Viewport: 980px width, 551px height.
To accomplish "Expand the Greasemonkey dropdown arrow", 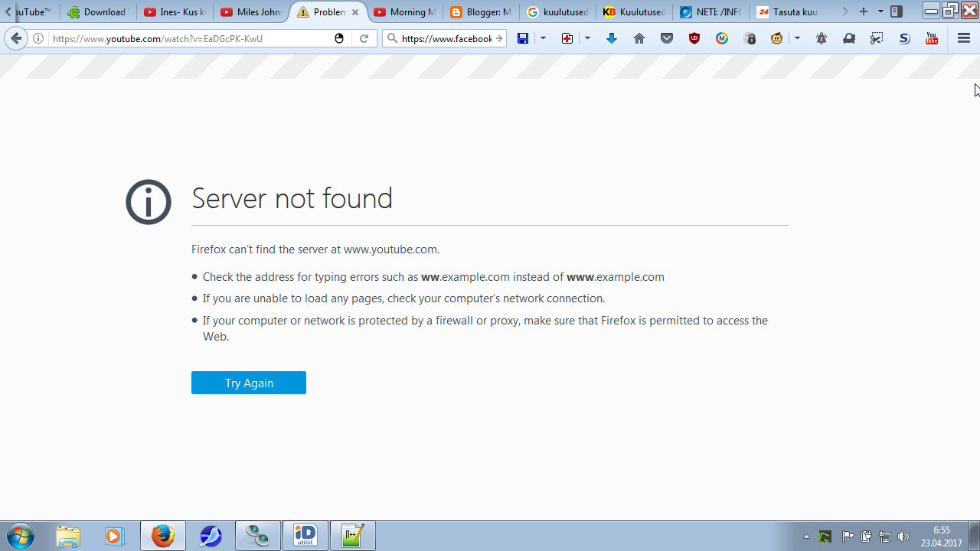I will point(797,38).
